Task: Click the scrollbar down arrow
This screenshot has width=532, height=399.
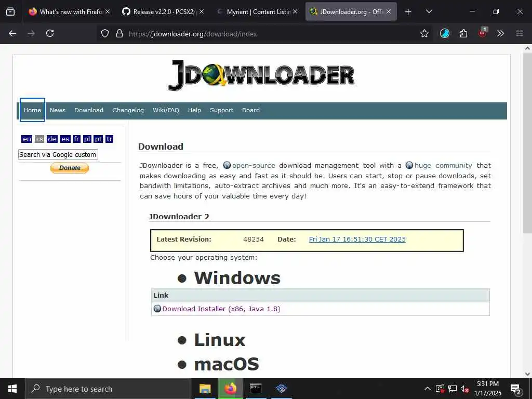Action: (x=527, y=374)
